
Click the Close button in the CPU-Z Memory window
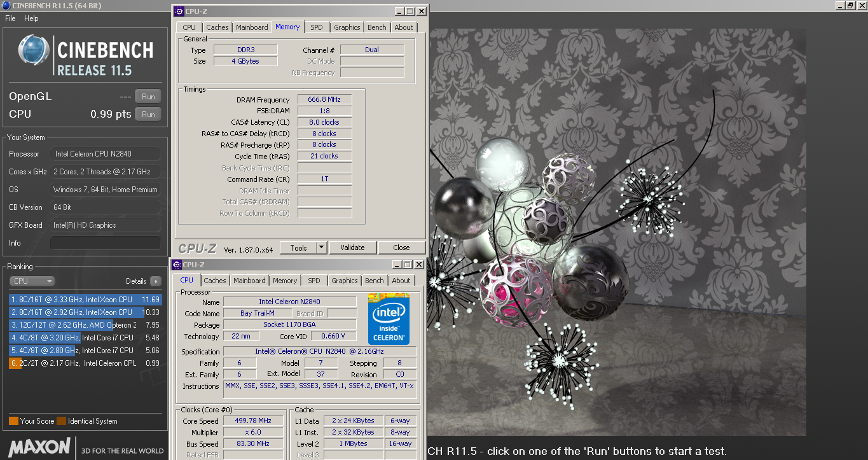[x=401, y=248]
